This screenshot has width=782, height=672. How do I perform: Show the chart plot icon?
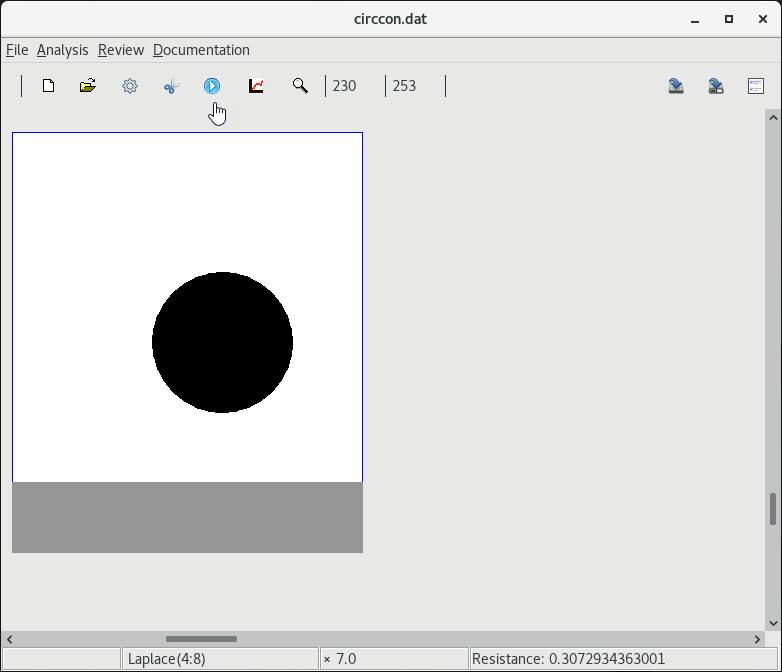[x=256, y=86]
